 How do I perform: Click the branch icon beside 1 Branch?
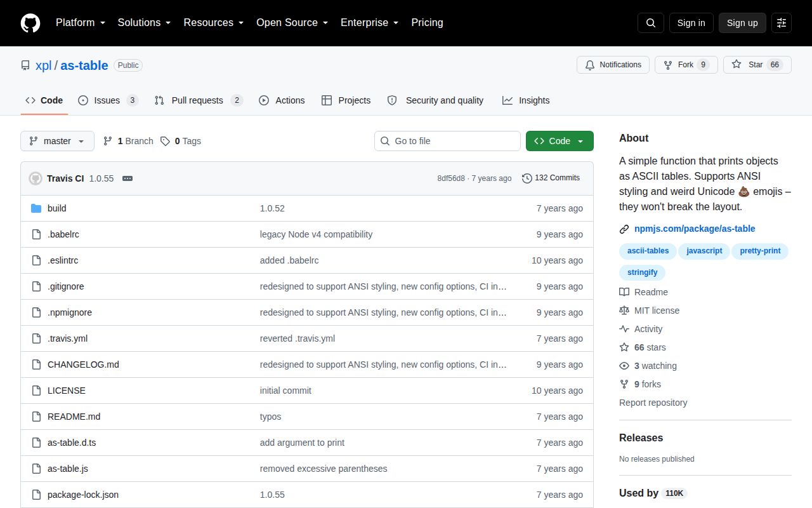coord(108,141)
